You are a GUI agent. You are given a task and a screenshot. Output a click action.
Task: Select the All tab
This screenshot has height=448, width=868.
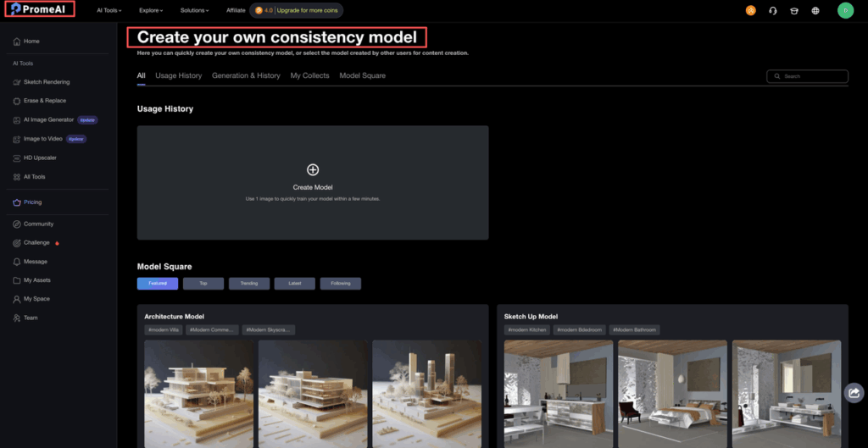[x=142, y=75]
